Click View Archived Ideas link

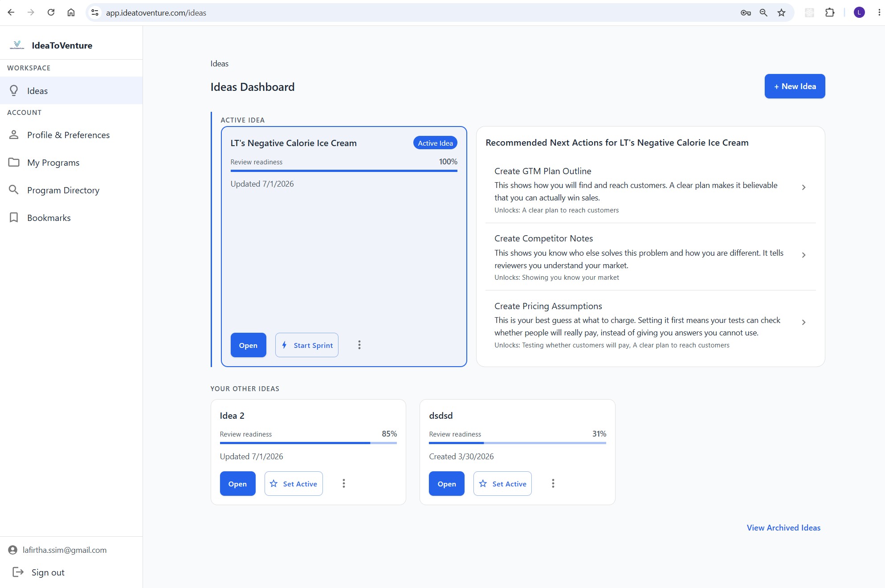[783, 527]
